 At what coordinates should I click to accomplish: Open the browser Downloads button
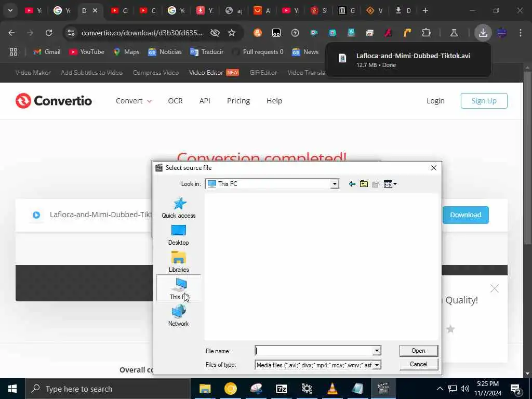(483, 33)
